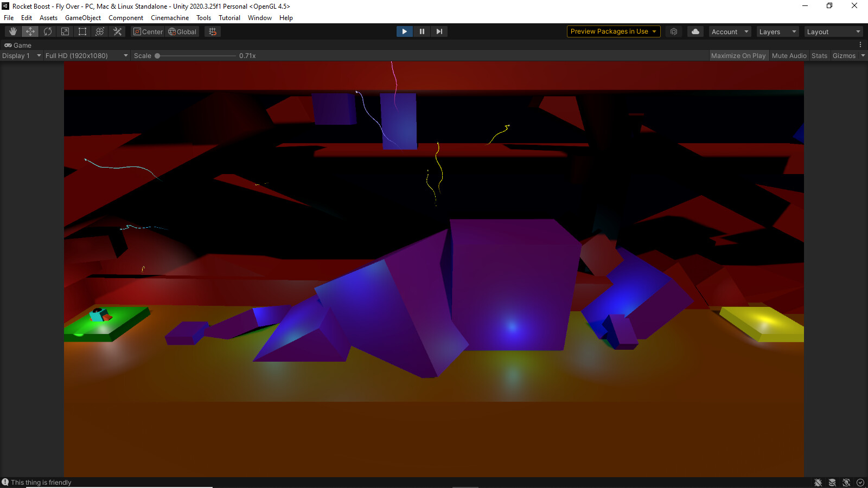This screenshot has height=488, width=868.
Task: Open the Cinemachine menu
Action: (x=170, y=18)
